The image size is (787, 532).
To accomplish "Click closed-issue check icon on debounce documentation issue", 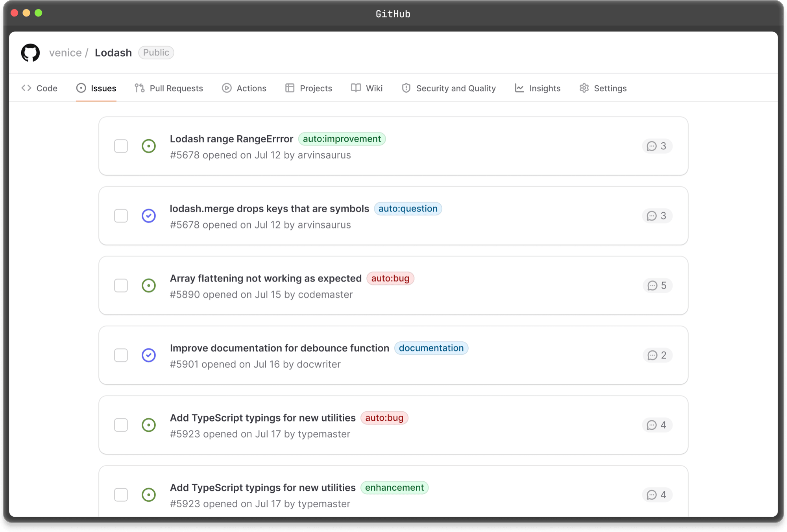I will (x=149, y=355).
